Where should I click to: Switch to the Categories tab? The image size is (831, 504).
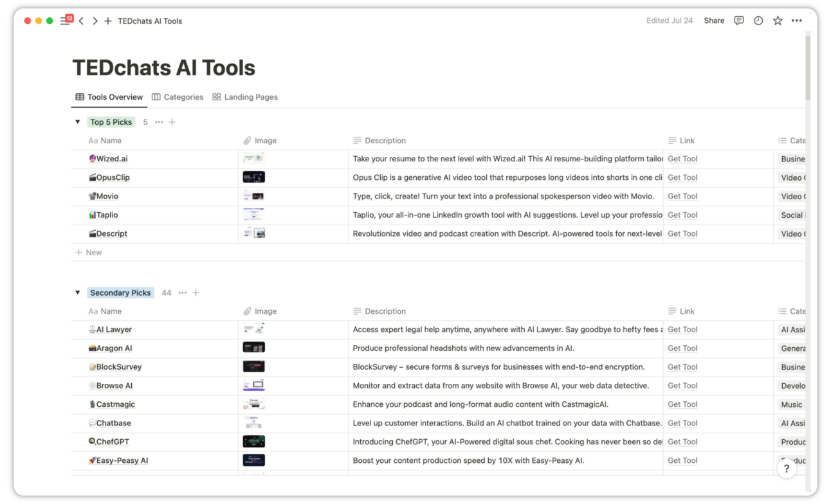(x=178, y=97)
